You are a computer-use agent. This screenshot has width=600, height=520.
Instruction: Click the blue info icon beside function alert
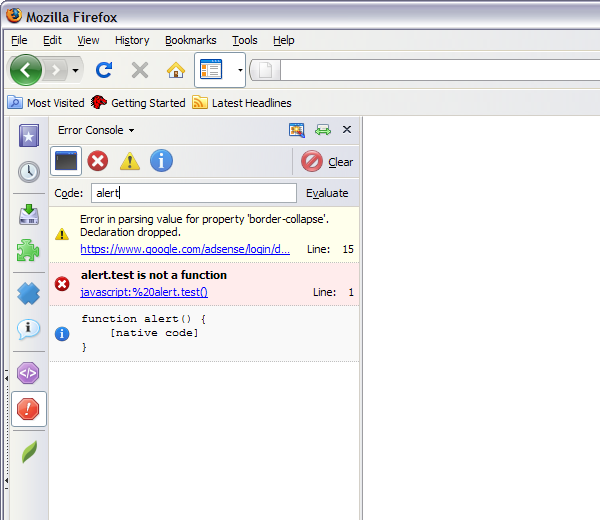pos(62,334)
